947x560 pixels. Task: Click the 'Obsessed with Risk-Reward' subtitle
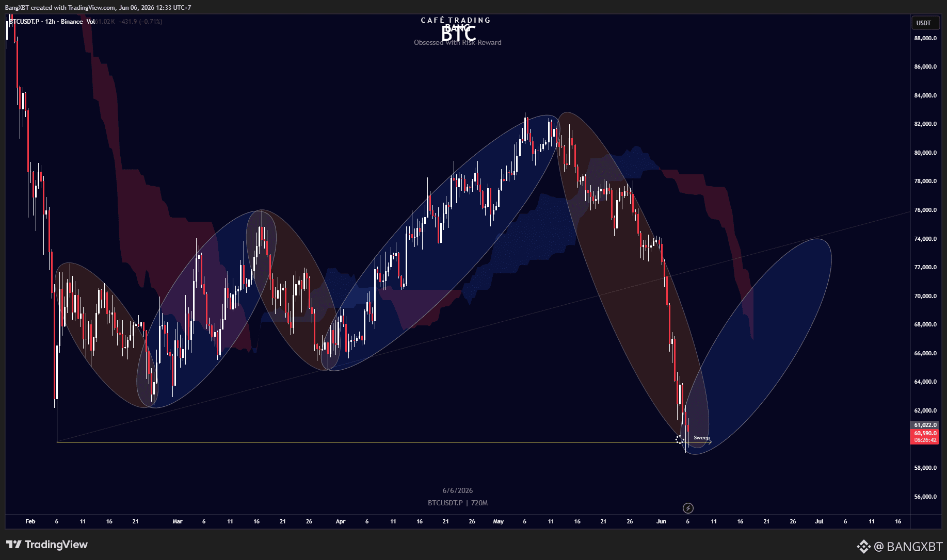[x=457, y=42]
